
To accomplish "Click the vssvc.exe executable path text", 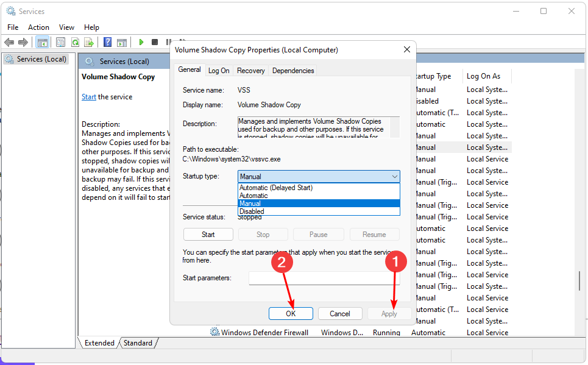I will coord(232,159).
